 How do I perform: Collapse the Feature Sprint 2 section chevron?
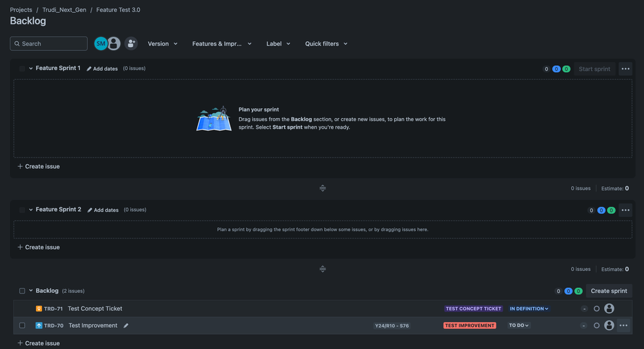tap(31, 209)
